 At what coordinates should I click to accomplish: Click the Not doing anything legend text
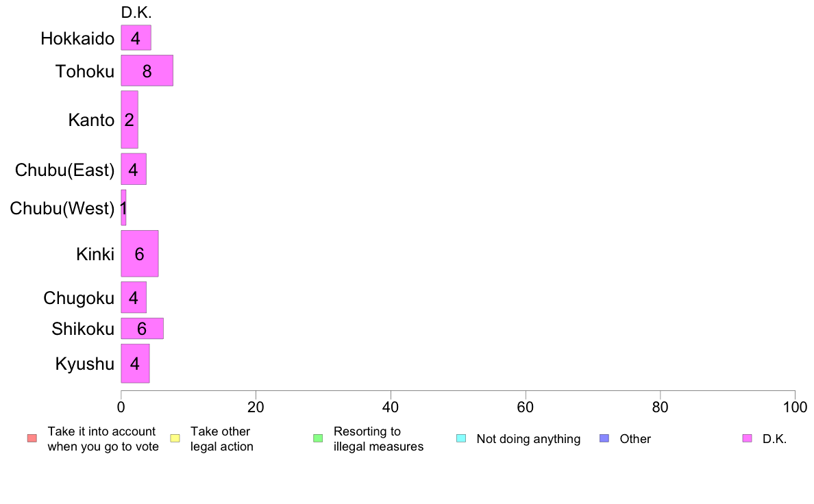click(528, 439)
